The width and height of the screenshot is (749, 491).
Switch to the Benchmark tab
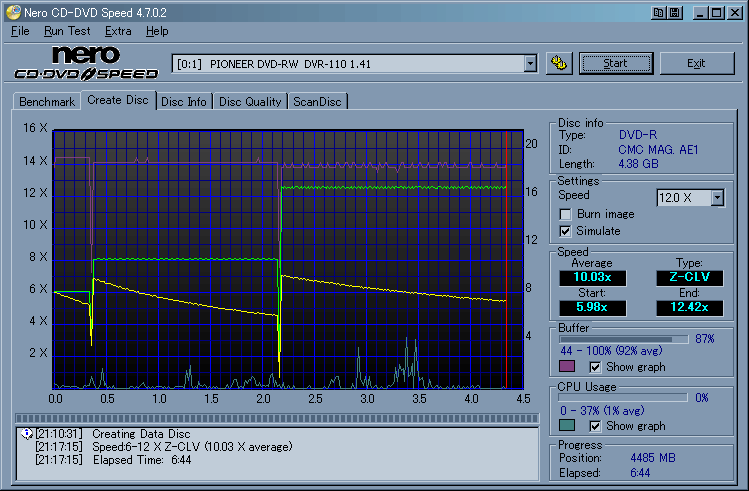tap(47, 101)
